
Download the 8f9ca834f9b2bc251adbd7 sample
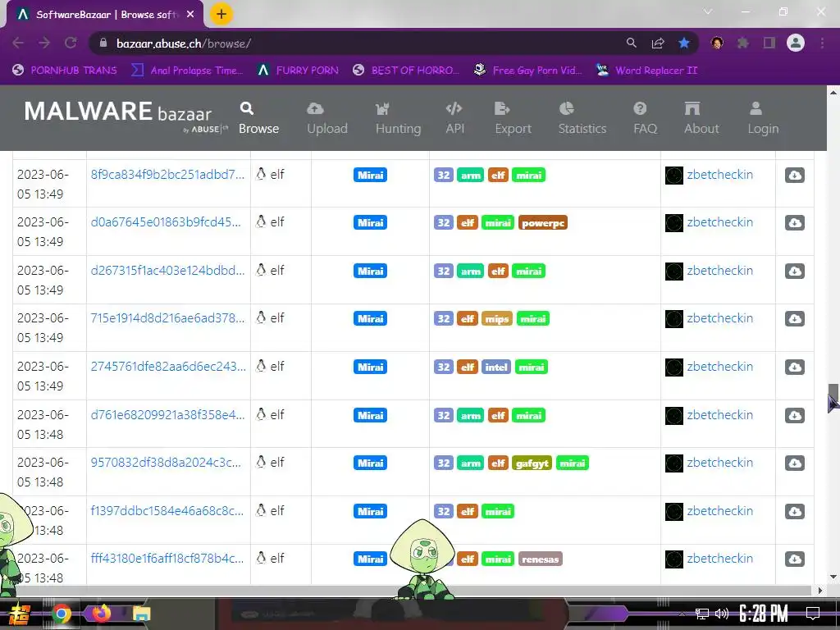pos(794,176)
